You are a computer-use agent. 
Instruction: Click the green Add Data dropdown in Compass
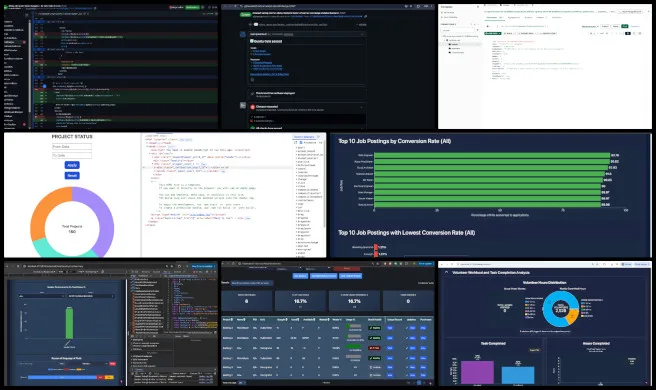(x=492, y=33)
